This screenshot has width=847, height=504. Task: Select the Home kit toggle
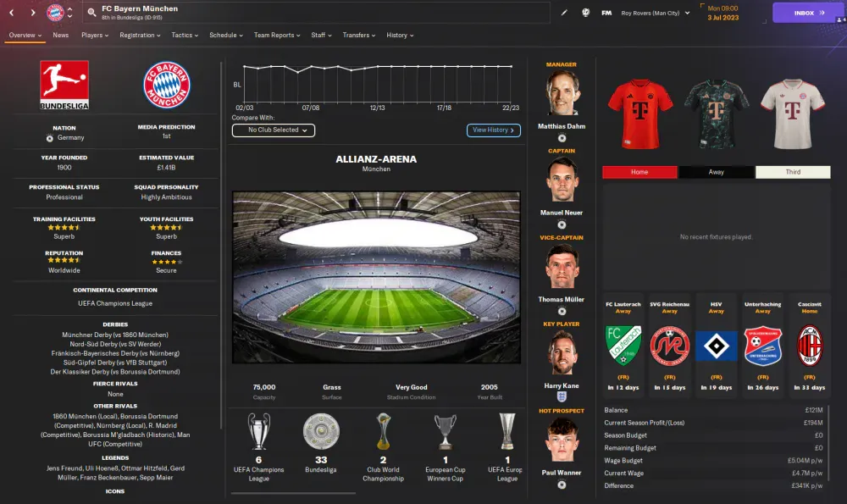pos(639,172)
